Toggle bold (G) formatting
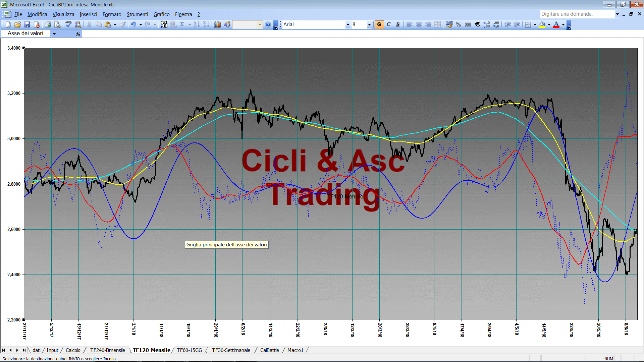This screenshot has width=644, height=362. click(379, 24)
